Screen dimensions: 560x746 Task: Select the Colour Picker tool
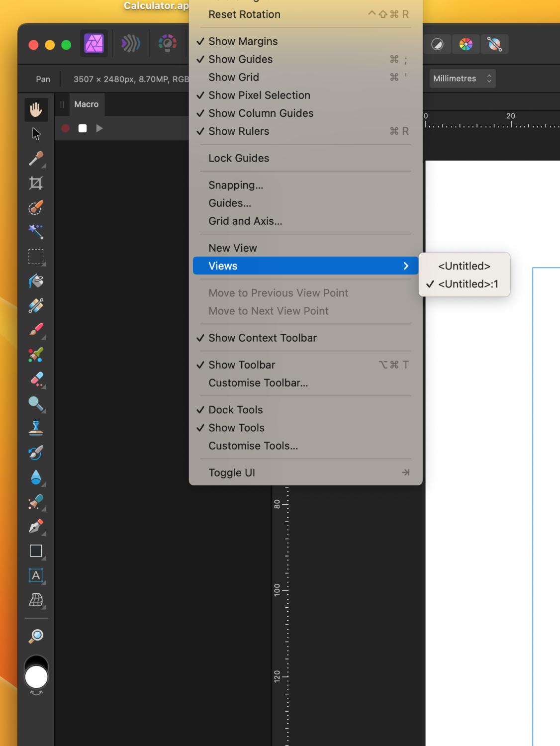click(x=36, y=159)
